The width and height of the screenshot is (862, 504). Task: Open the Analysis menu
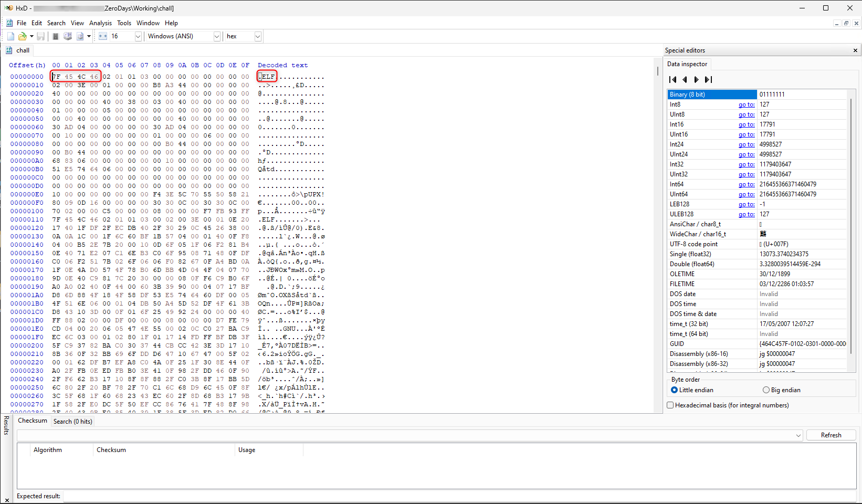coord(100,23)
